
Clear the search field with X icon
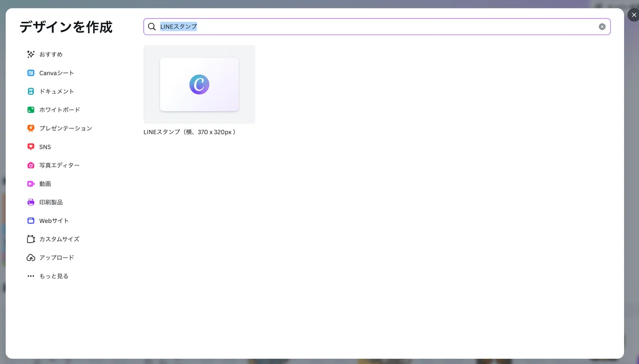coord(602,27)
